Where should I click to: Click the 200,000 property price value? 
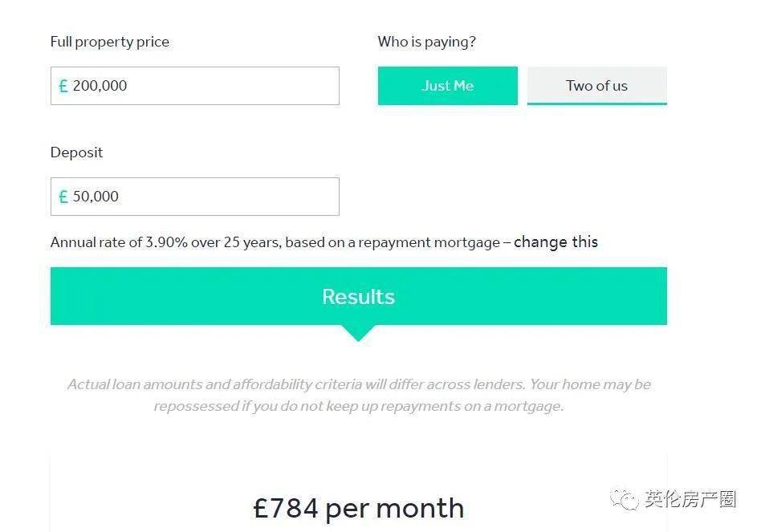(x=100, y=86)
